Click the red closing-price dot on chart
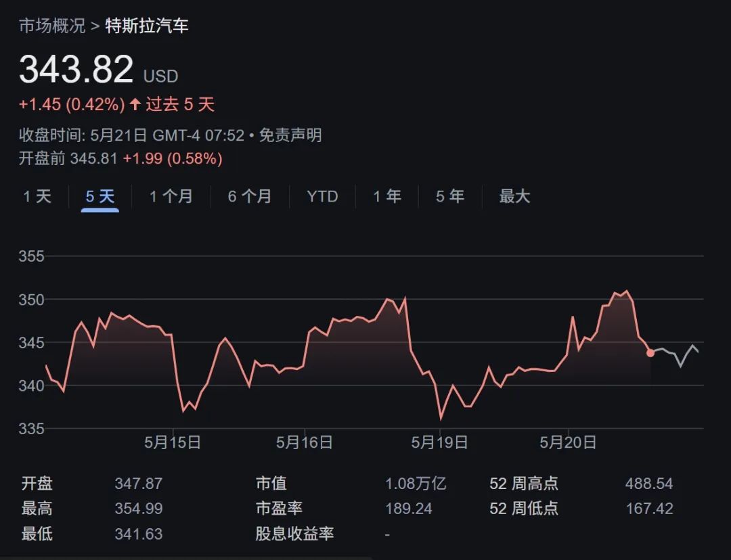Screen dimensions: 731x560 click(x=650, y=352)
